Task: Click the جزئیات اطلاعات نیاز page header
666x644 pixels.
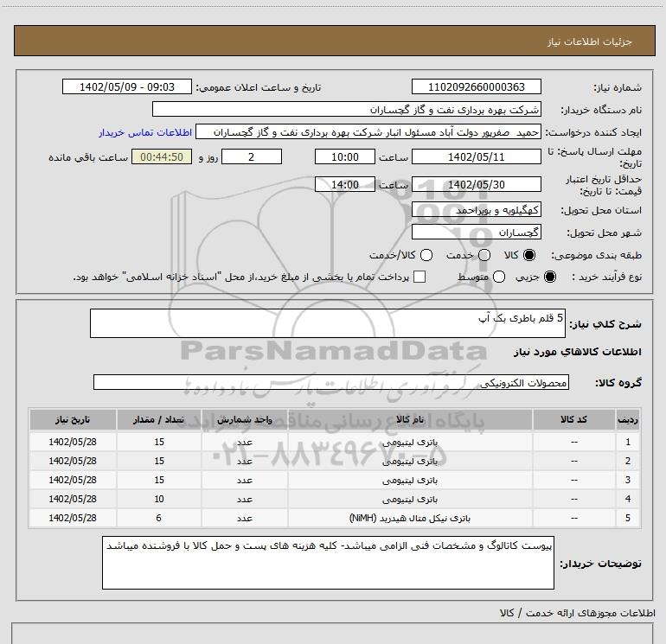Action: pyautogui.click(x=590, y=41)
